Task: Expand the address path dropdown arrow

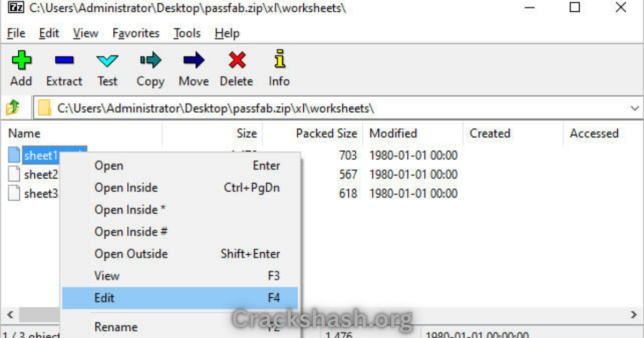Action: (635, 108)
